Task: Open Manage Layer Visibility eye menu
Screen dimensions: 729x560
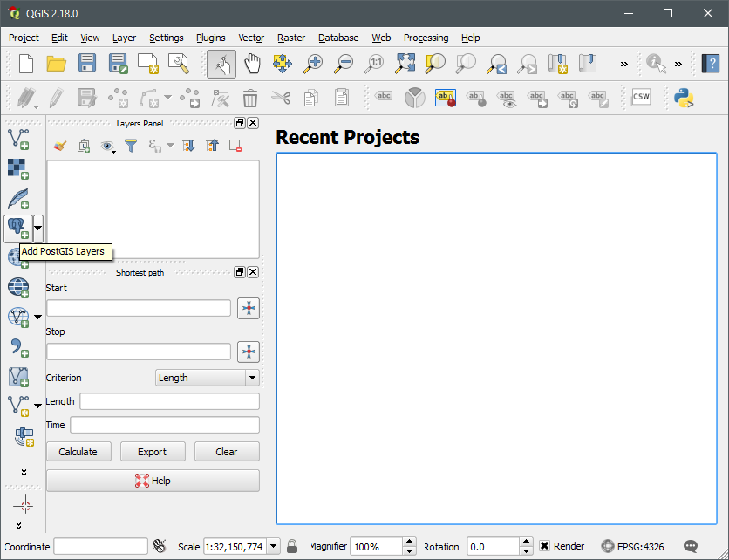Action: [x=108, y=147]
